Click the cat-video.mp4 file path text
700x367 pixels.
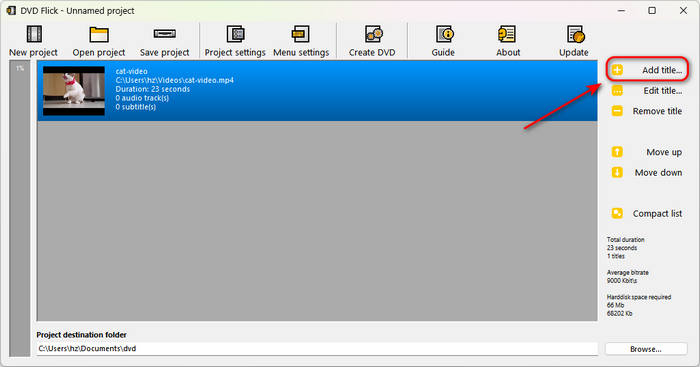[175, 80]
